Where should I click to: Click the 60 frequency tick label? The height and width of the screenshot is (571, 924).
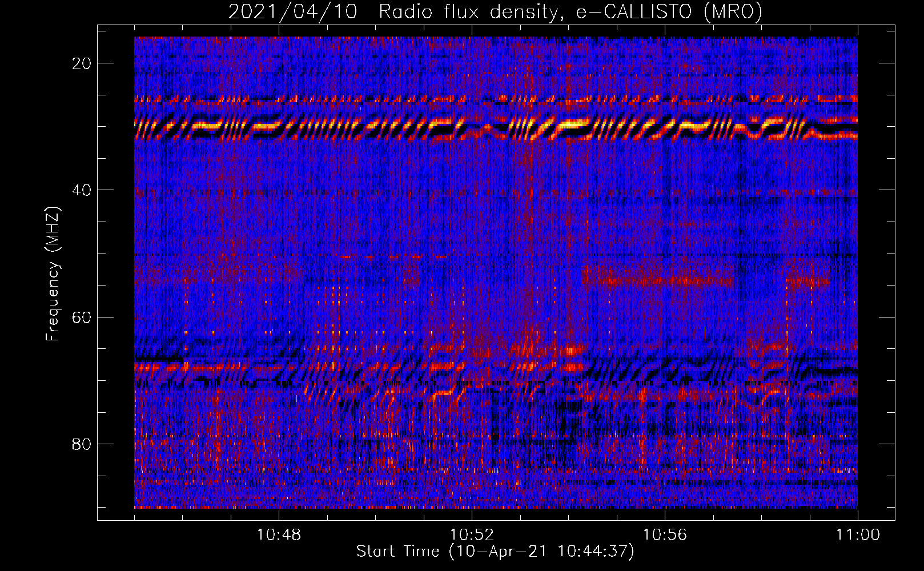click(82, 317)
